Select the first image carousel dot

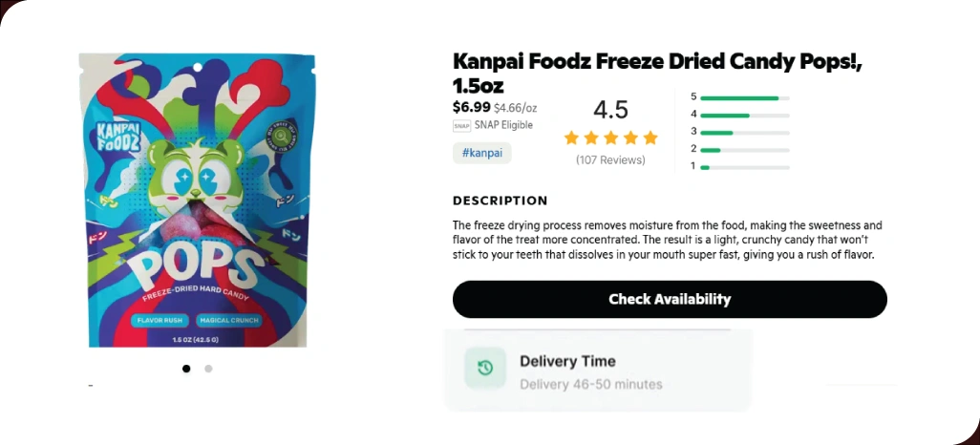coord(186,369)
